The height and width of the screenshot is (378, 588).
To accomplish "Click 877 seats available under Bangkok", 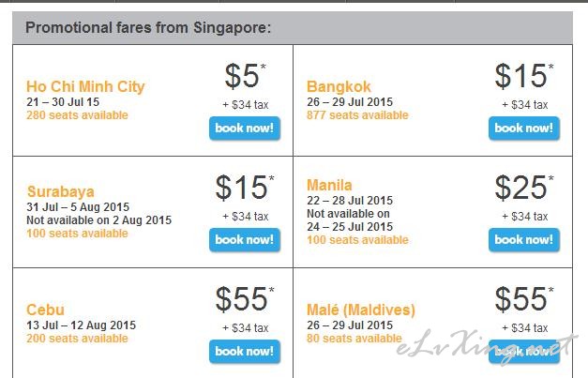I will tap(357, 115).
